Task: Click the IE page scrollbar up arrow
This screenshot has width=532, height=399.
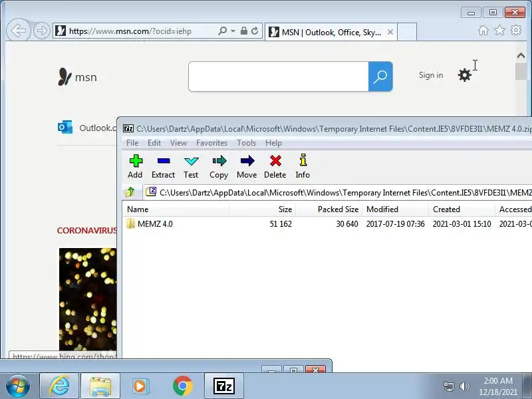Action: [x=521, y=56]
